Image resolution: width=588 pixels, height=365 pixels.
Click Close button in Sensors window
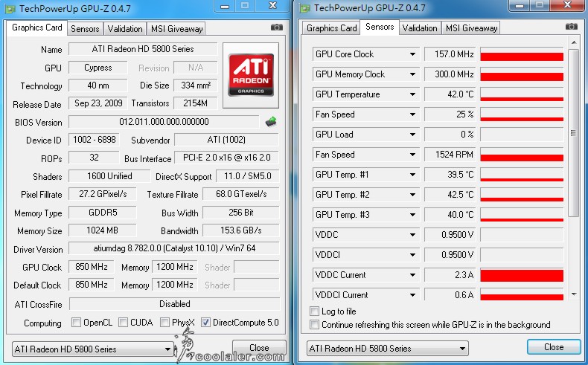[x=554, y=347]
